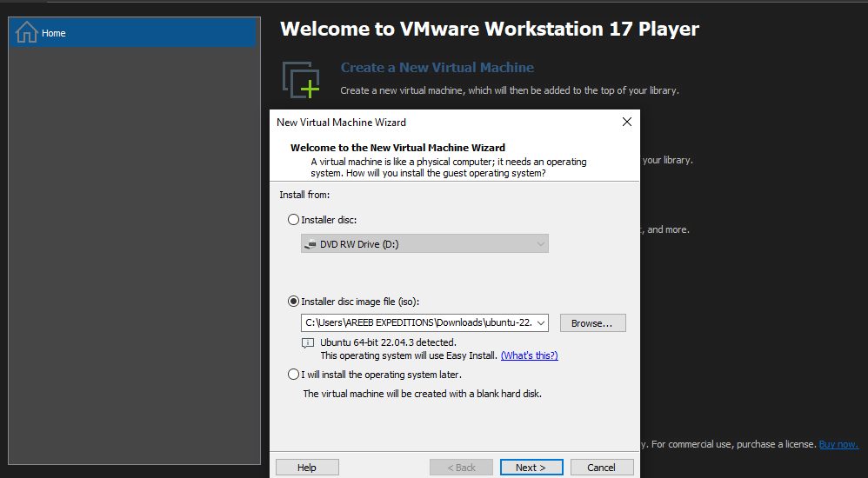Close the wizard with the X button

click(x=626, y=122)
